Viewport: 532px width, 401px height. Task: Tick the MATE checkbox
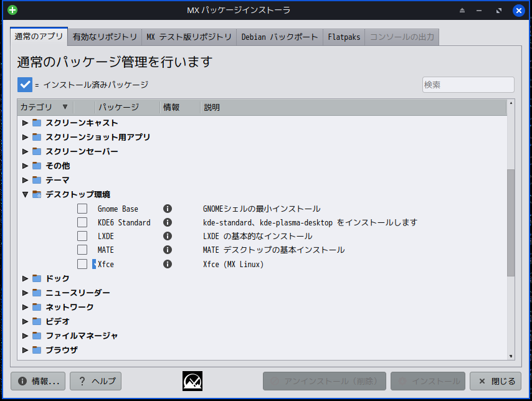[x=82, y=250]
